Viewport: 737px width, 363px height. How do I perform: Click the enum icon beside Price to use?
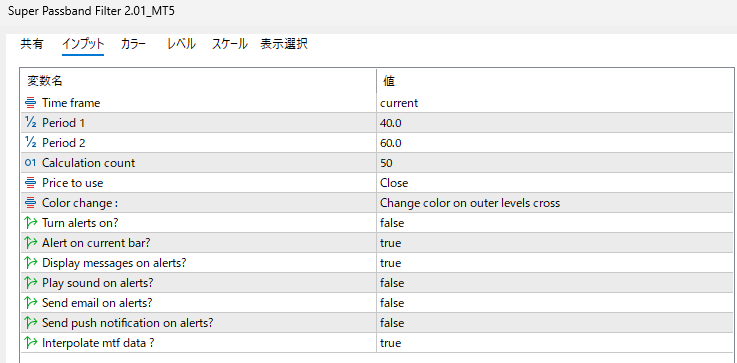tap(31, 183)
